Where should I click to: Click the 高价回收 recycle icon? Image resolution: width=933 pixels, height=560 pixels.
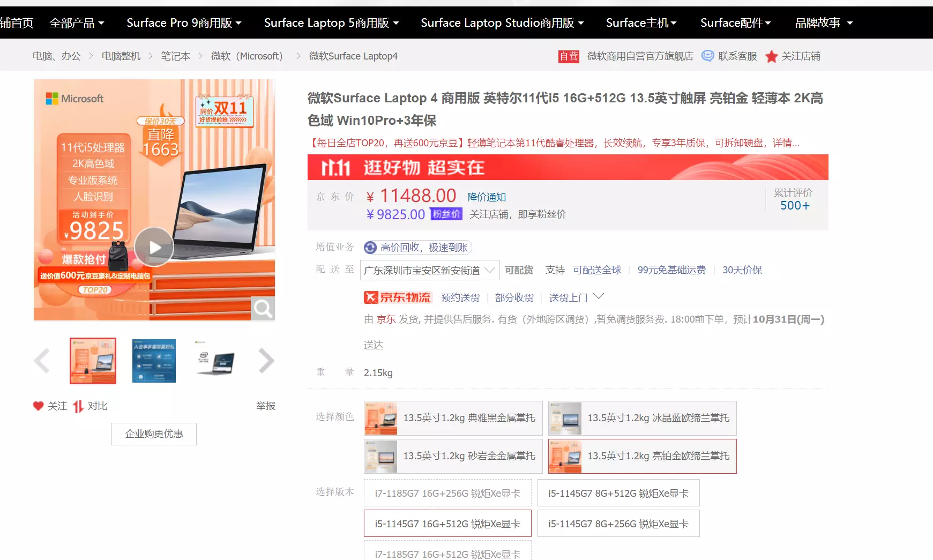point(370,248)
